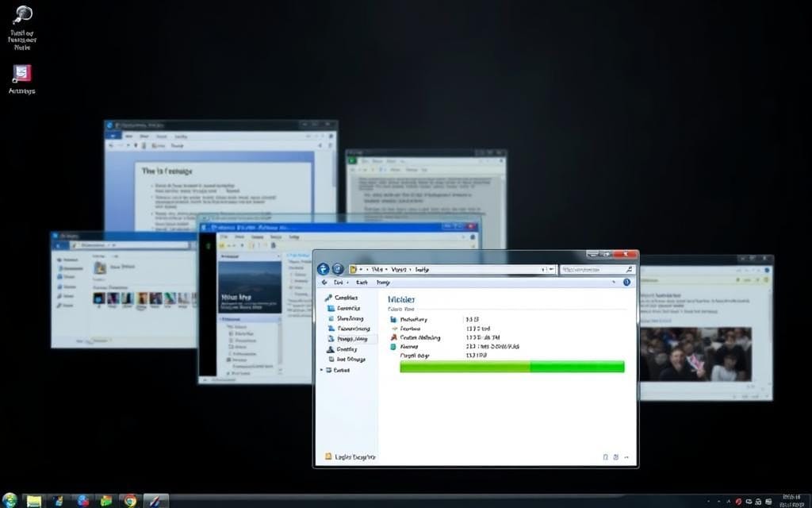Open the address bar history dropdown
Screen dimensions: 812x508
pos(550,269)
